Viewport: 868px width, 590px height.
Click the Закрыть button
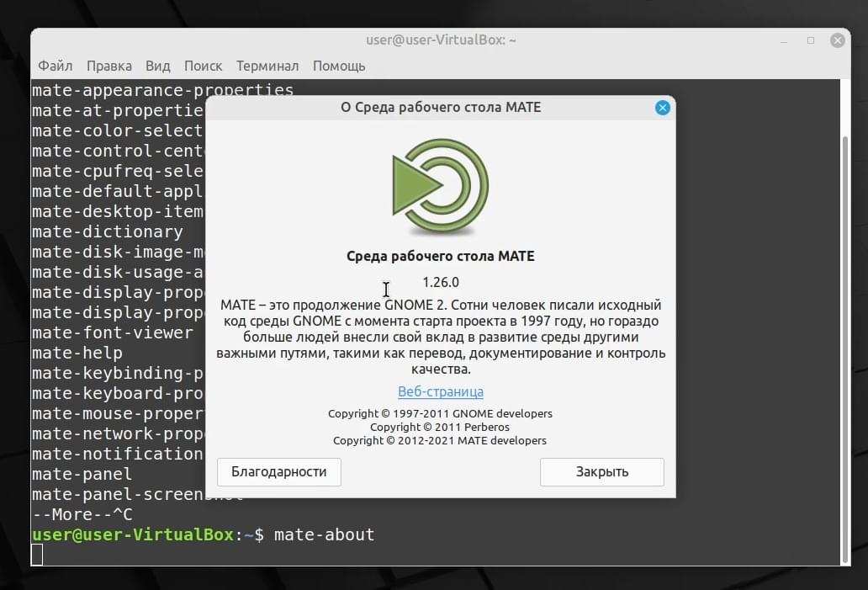tap(601, 472)
